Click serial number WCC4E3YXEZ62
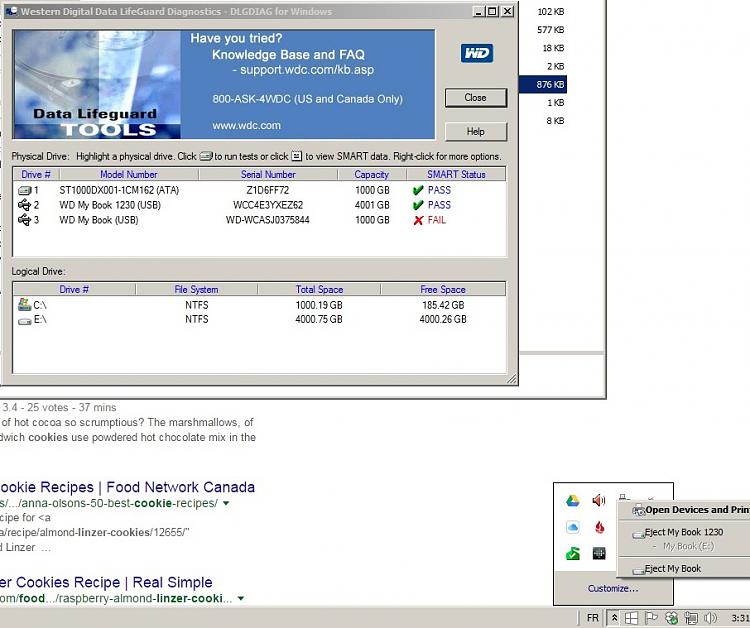Image resolution: width=750 pixels, height=628 pixels. coord(268,205)
